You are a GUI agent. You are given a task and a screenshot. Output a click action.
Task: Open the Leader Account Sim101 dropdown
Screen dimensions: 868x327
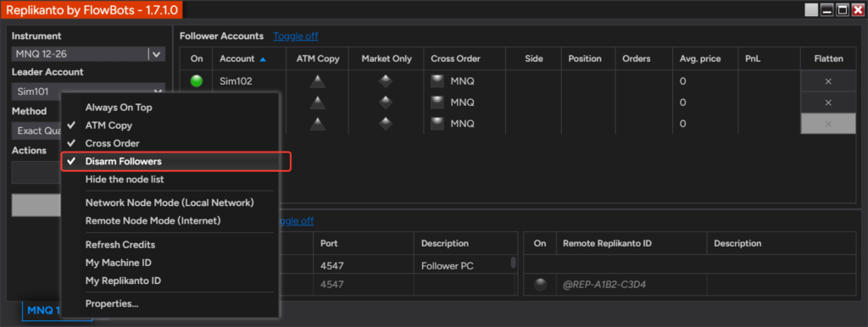[88, 91]
